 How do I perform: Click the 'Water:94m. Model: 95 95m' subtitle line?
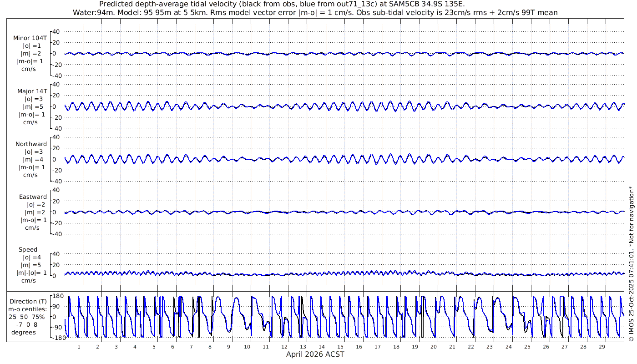click(x=315, y=12)
